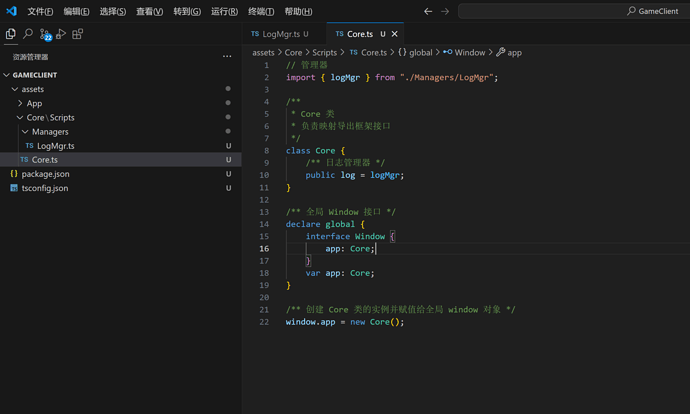
Task: Close the Core.ts editor tab
Action: (x=395, y=34)
